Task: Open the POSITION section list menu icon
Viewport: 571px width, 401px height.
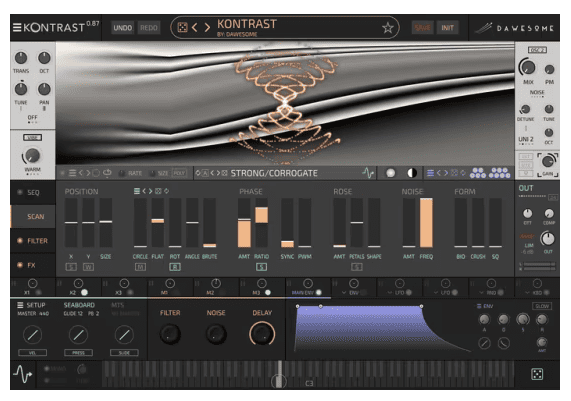Action: click(137, 191)
